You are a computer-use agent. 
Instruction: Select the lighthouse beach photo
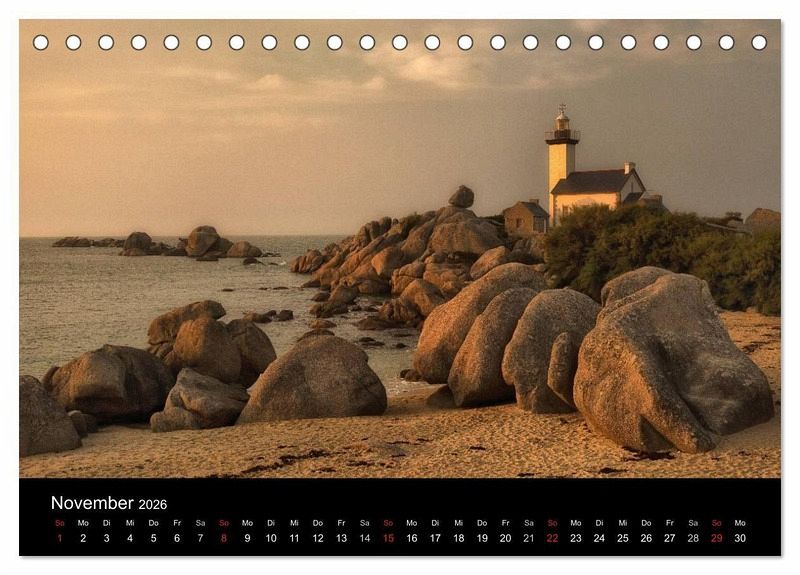(400, 248)
